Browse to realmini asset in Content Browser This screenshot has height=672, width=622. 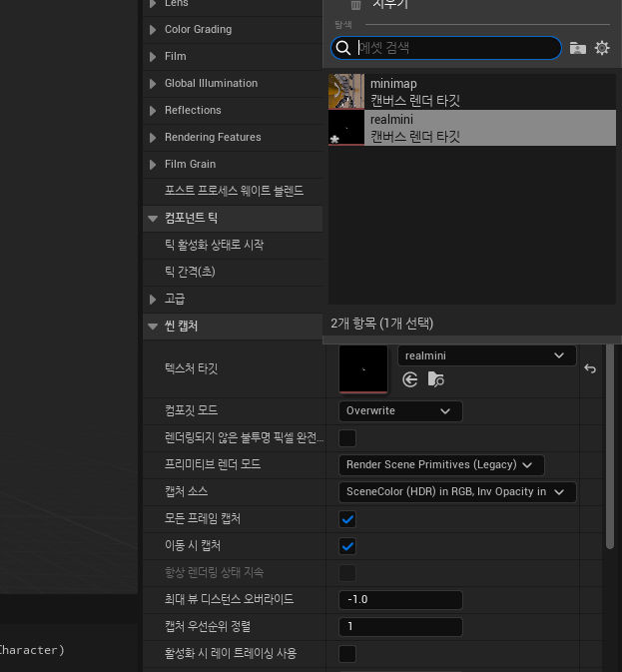(x=435, y=379)
